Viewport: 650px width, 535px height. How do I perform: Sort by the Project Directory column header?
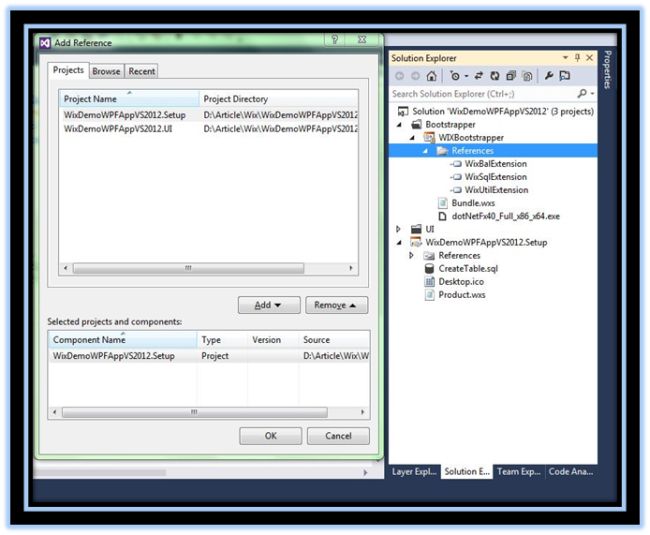click(x=279, y=99)
